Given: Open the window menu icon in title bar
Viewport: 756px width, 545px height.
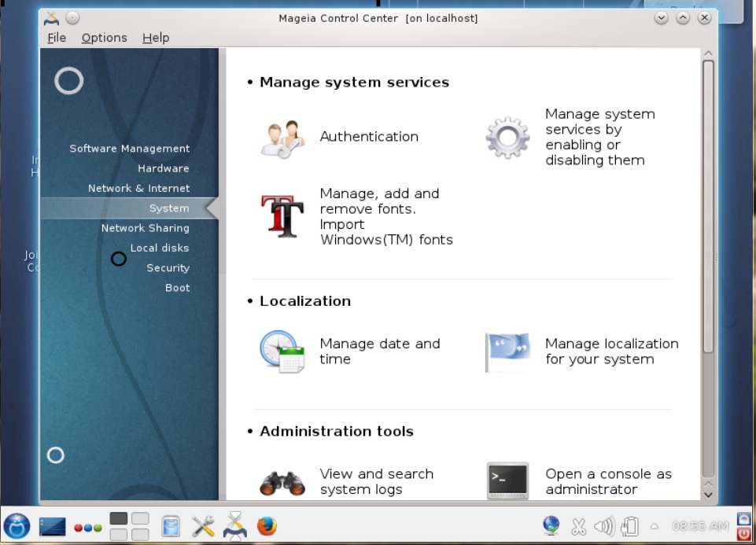Looking at the screenshot, I should tap(52, 18).
